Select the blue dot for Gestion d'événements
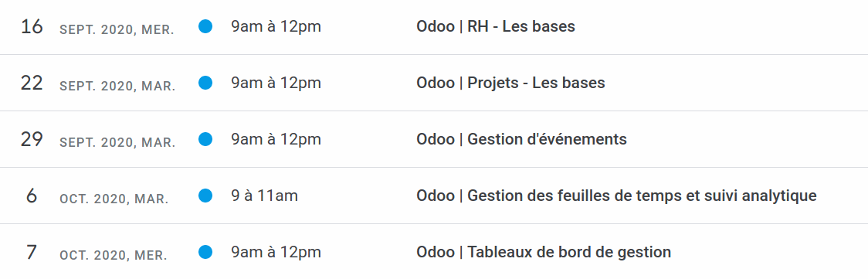The width and height of the screenshot is (868, 279). [205, 139]
